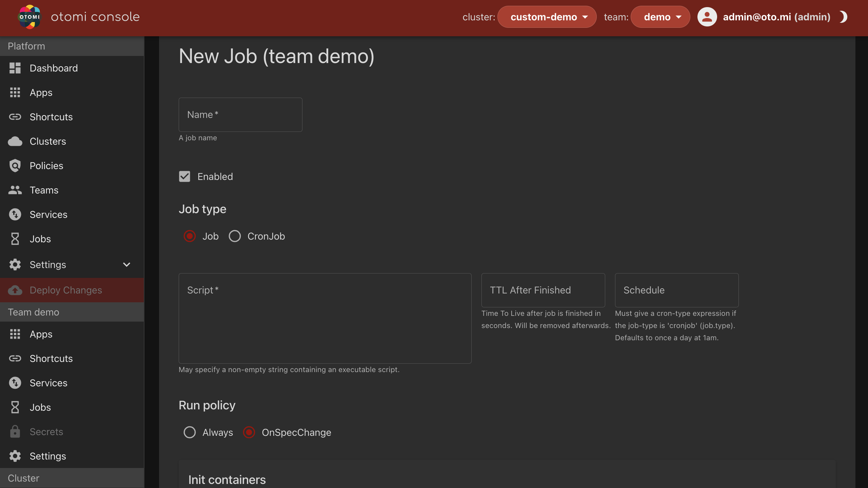Viewport: 868px width, 488px height.
Task: Open the team demo dropdown
Action: click(x=660, y=17)
